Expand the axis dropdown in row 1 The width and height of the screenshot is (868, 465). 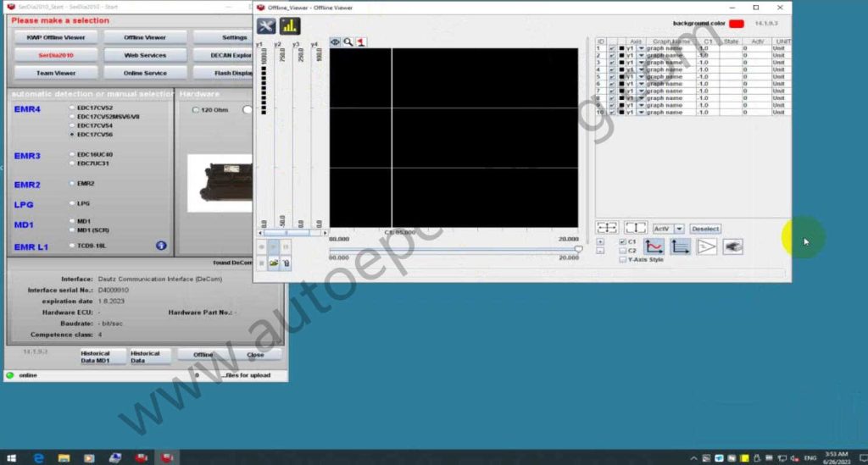click(x=641, y=48)
